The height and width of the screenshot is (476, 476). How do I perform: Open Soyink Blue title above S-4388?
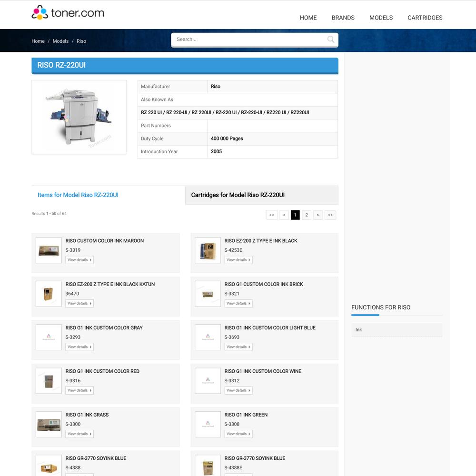pyautogui.click(x=96, y=458)
